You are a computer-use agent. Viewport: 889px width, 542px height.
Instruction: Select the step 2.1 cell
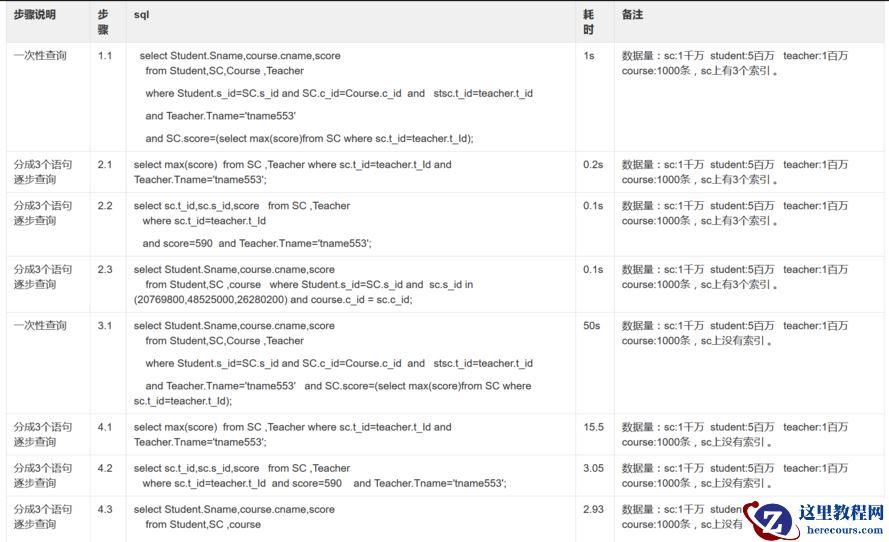click(105, 164)
